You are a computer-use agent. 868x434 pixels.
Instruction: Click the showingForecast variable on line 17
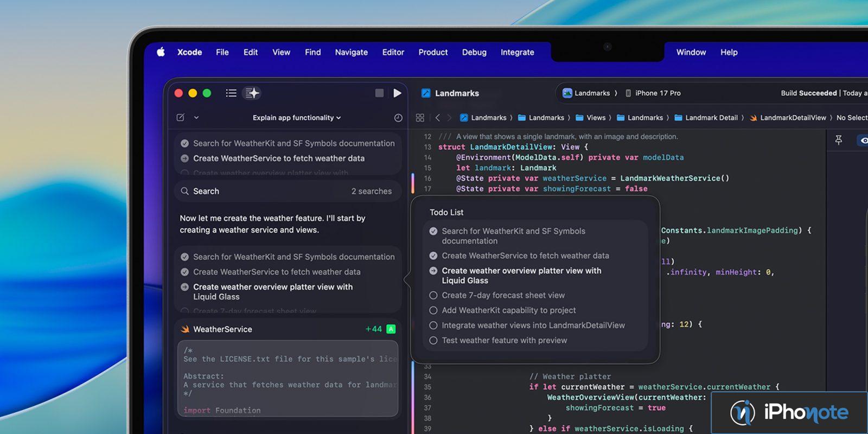click(577, 189)
